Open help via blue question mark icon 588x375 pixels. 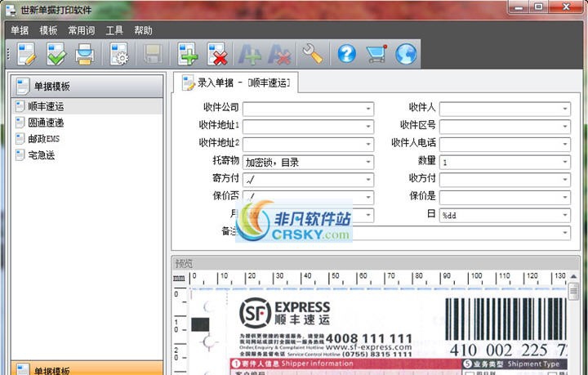[x=346, y=54]
